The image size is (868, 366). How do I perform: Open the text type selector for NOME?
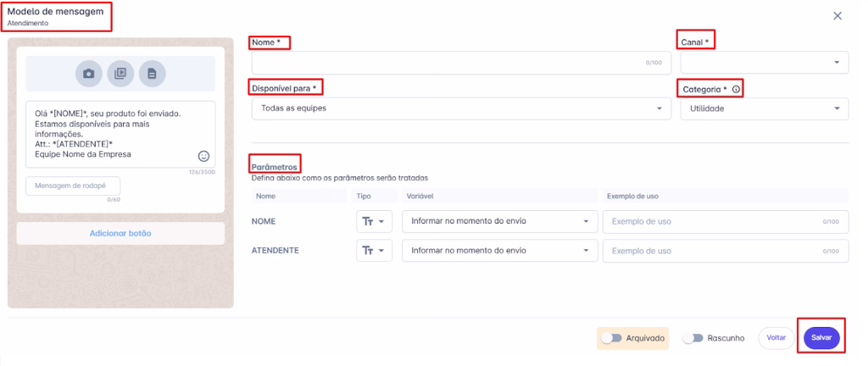[x=373, y=221]
